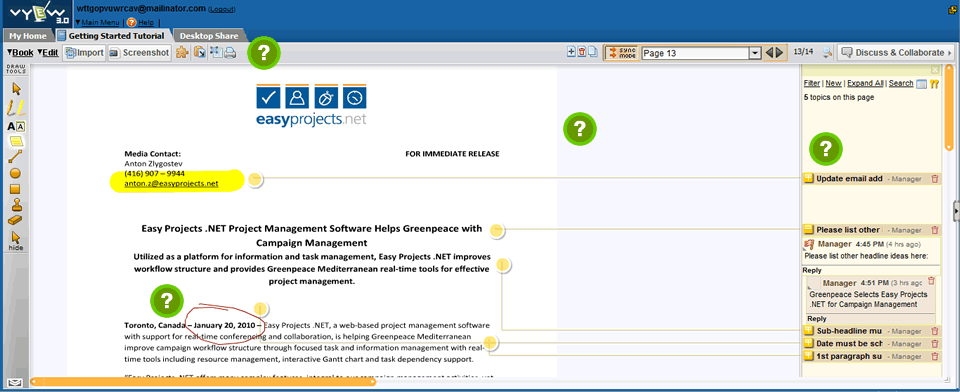960x392 pixels.
Task: Go to the next page arrow
Action: pos(779,53)
